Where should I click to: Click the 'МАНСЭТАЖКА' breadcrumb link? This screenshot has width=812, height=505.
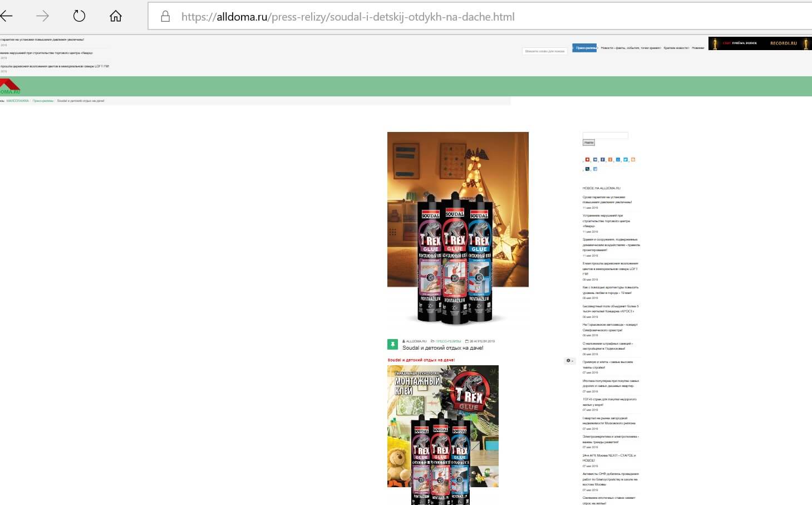coord(18,101)
